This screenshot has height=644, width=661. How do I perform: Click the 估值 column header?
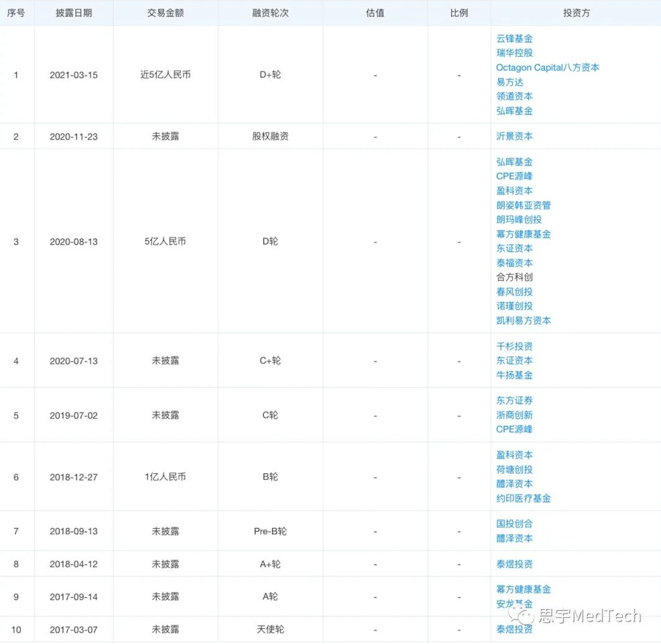click(x=375, y=13)
